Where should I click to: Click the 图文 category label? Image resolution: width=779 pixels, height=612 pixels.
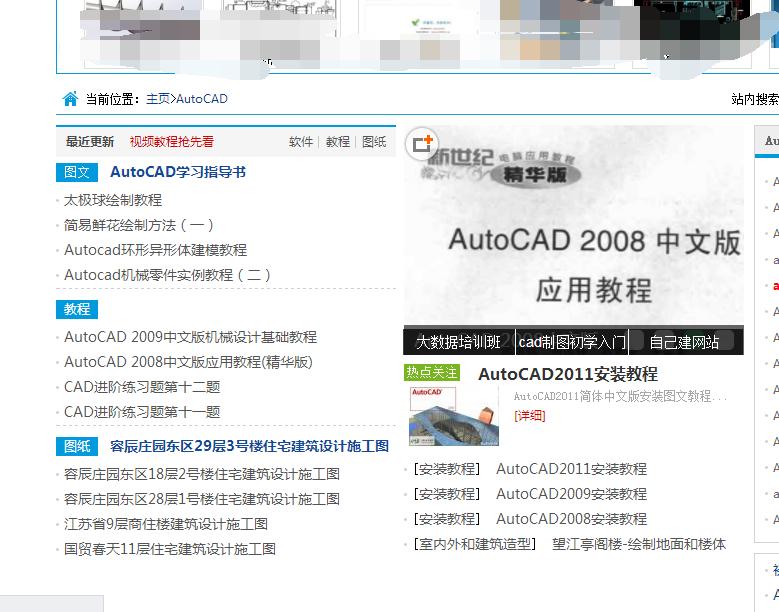pyautogui.click(x=77, y=172)
